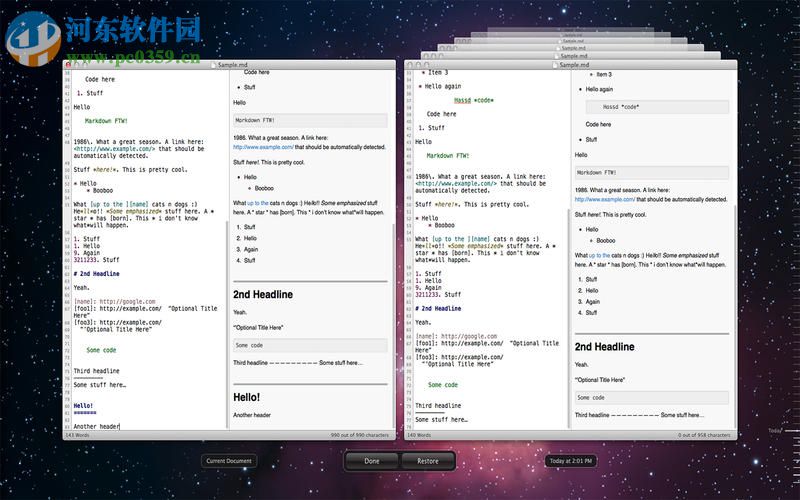
Task: Click the Done button
Action: click(372, 461)
